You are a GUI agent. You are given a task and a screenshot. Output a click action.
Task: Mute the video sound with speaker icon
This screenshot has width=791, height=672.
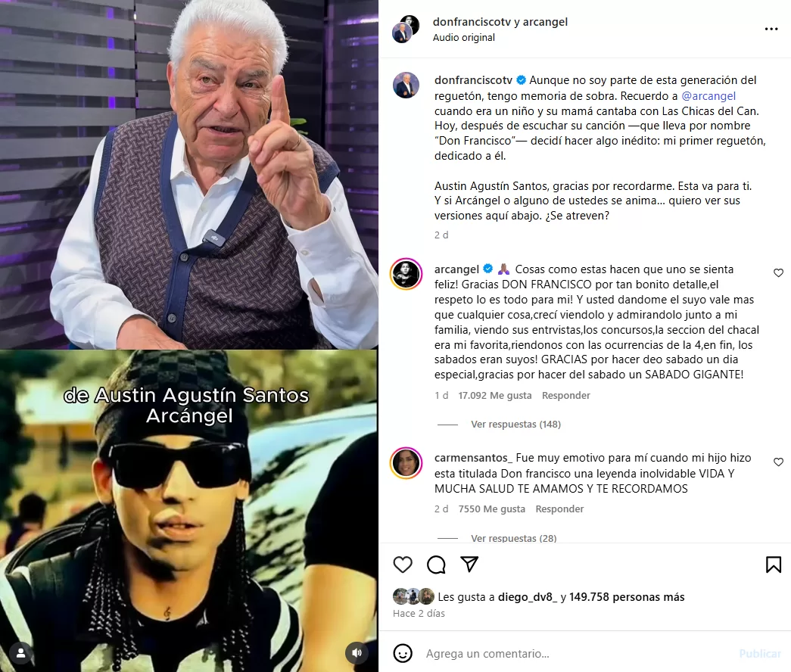[x=357, y=653]
